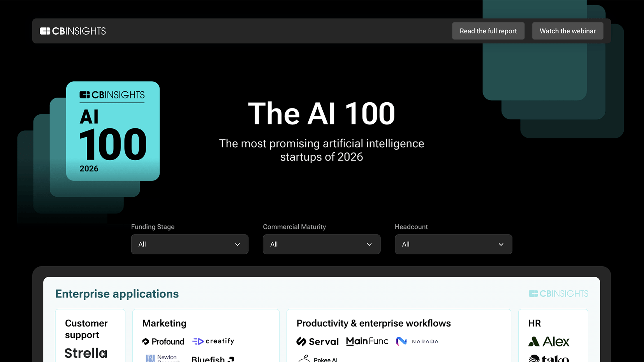Select the Creatify company logo
Viewport: 644px width, 362px height.
click(213, 341)
